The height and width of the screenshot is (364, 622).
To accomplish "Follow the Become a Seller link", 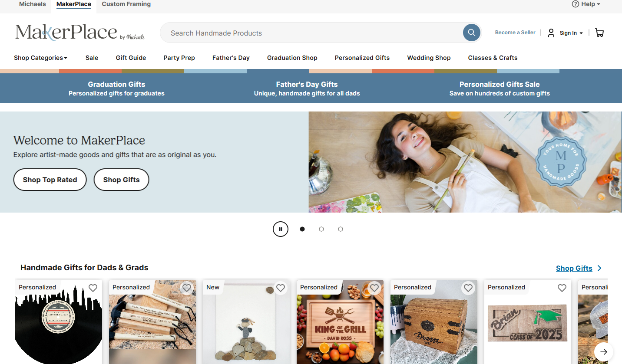I will (x=515, y=33).
